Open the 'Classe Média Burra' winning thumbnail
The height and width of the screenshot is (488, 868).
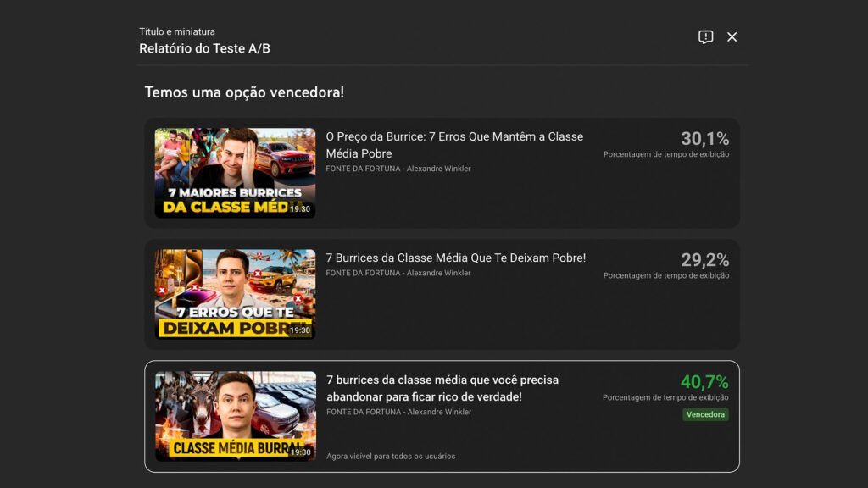[235, 416]
